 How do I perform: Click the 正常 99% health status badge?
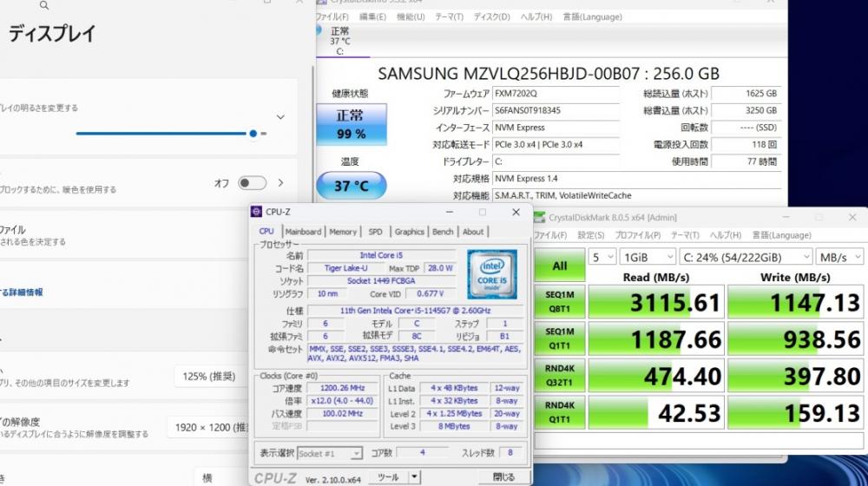pos(351,124)
